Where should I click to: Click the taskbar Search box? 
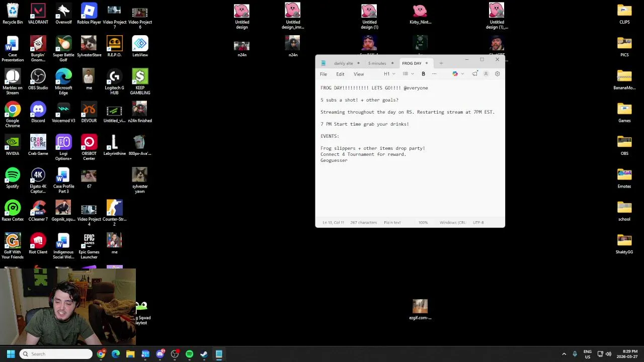tap(56, 354)
